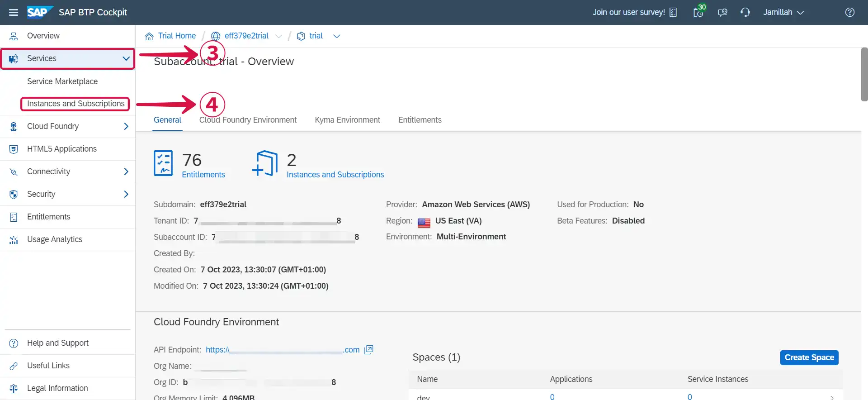The image size is (868, 400).
Task: Expand the Cloud Foundry submenu arrow
Action: tap(126, 126)
